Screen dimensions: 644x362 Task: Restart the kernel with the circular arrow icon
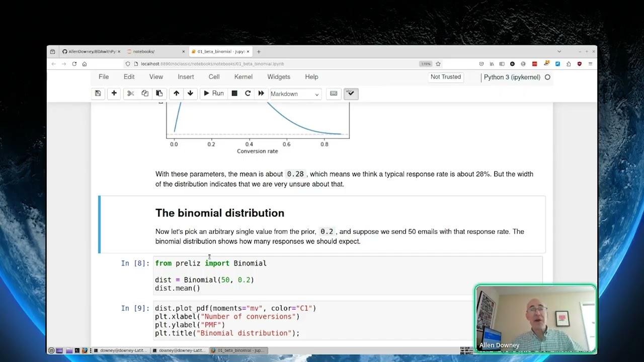(x=248, y=94)
